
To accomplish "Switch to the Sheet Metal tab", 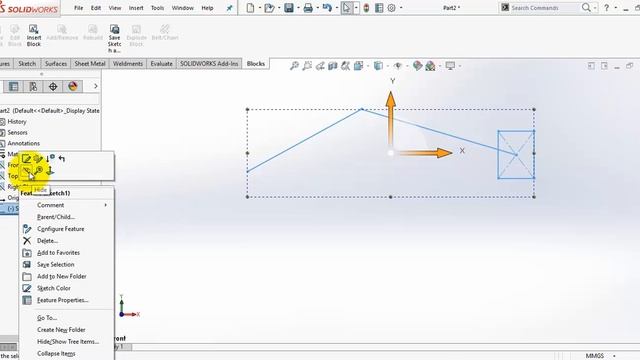I will click(x=90, y=64).
